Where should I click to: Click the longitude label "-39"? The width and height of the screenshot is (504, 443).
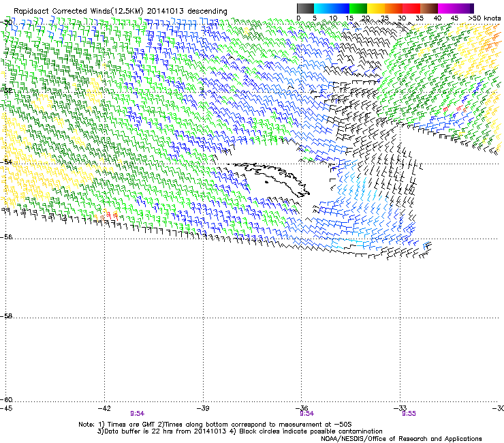pyautogui.click(x=203, y=408)
